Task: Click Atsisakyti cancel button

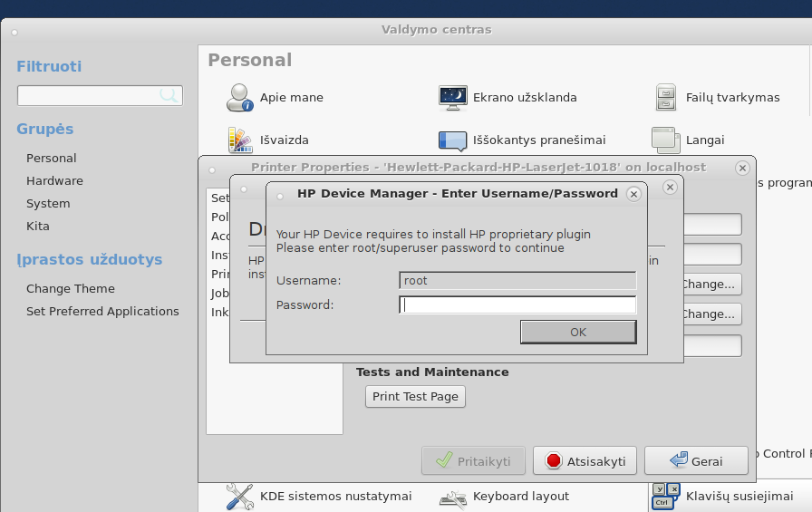Action: (585, 460)
